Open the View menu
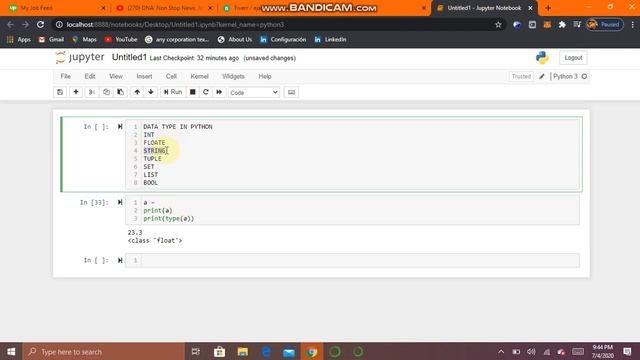The image size is (640, 360). point(116,76)
